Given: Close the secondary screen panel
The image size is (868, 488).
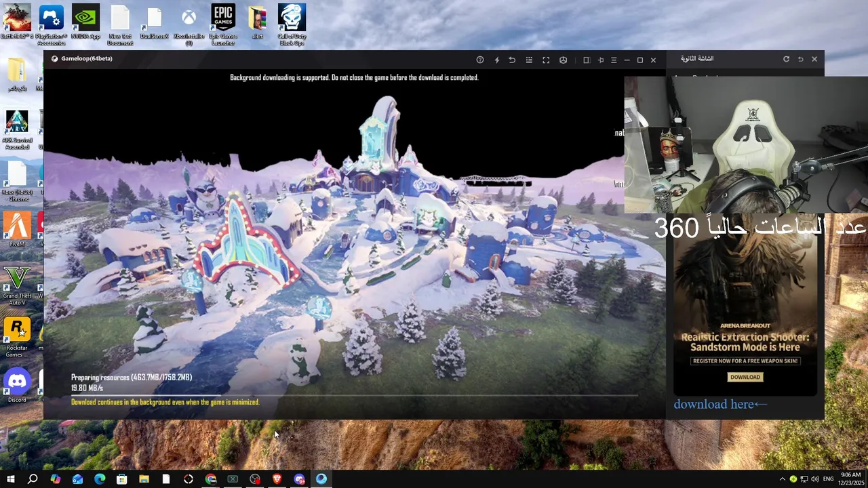Looking at the screenshot, I should coord(814,59).
